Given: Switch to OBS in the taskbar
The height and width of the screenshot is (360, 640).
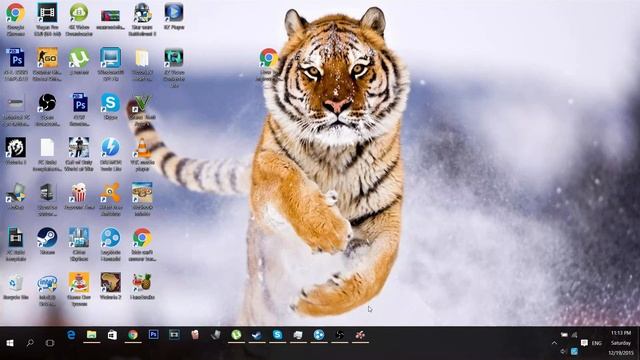Looking at the screenshot, I should [339, 335].
